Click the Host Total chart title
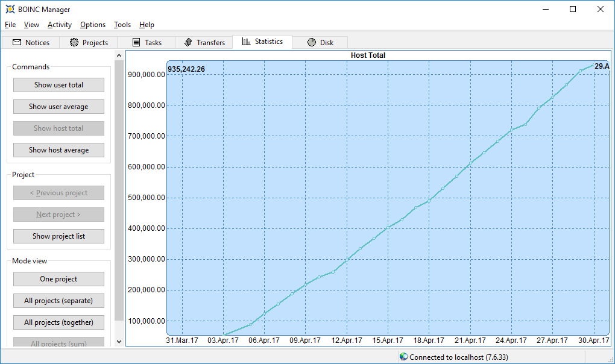 [x=368, y=55]
